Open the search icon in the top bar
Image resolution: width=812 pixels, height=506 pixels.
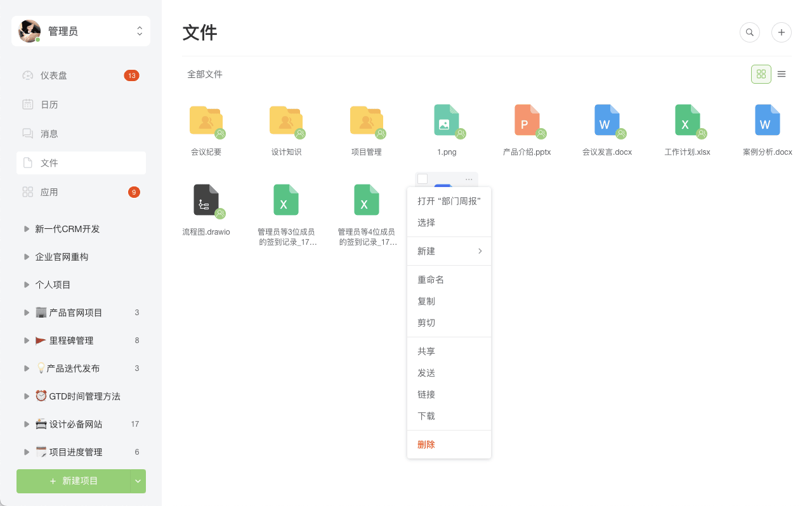[x=749, y=32]
